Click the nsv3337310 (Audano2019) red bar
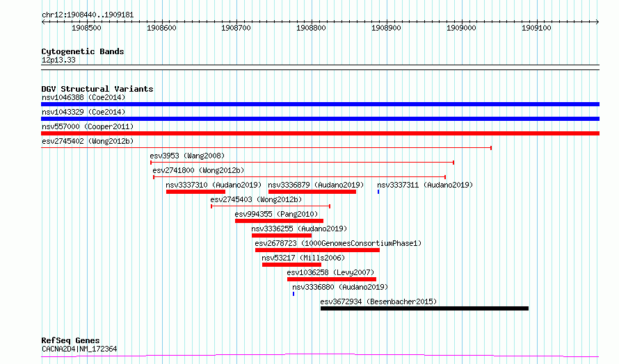 pyautogui.click(x=196, y=192)
